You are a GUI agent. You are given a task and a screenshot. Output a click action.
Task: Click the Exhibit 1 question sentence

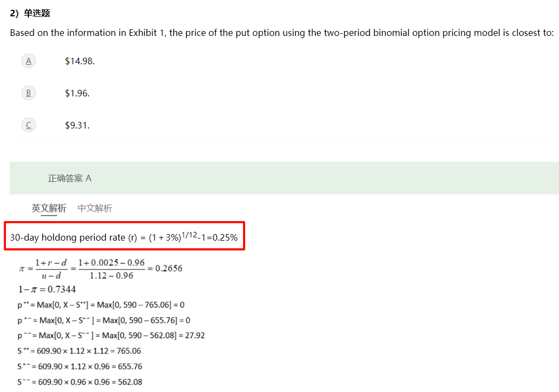[x=282, y=33]
